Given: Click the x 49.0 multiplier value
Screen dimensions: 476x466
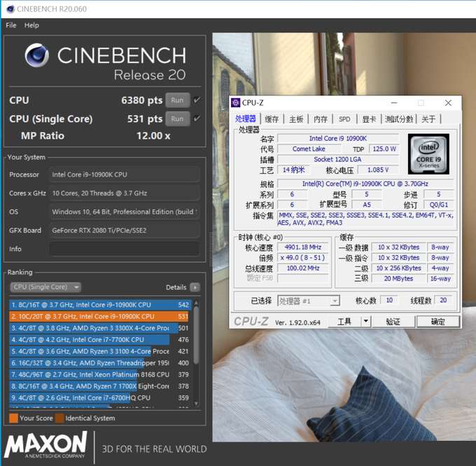Looking at the screenshot, I should click(x=303, y=258).
